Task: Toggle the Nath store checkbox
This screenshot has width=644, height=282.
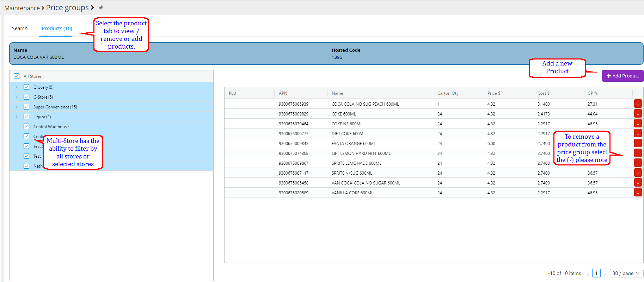Action: click(x=26, y=166)
